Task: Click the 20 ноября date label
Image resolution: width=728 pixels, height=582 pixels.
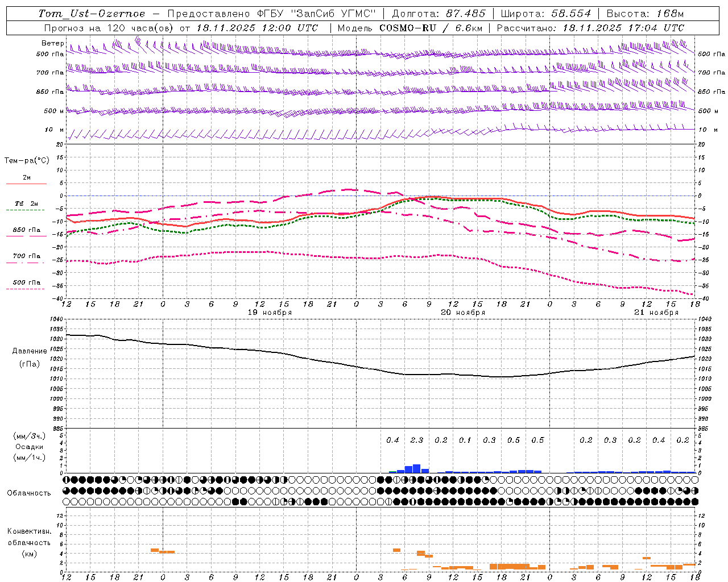Action: click(464, 313)
